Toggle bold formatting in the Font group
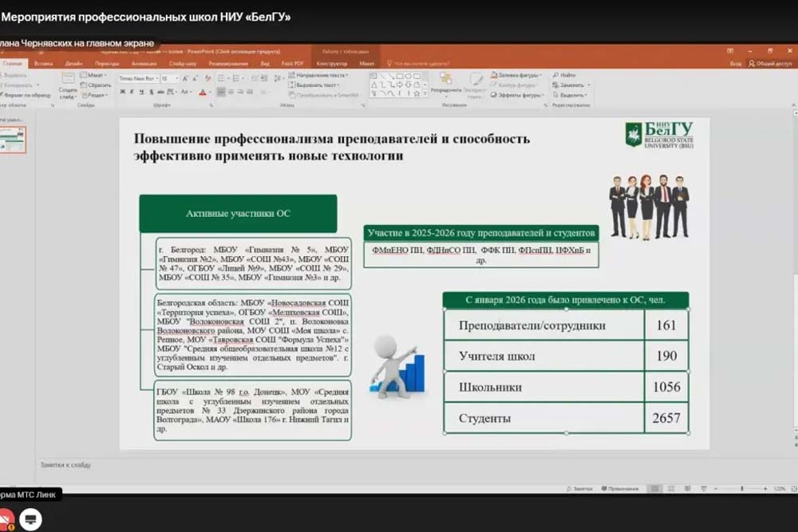This screenshot has height=532, width=798. 122,92
